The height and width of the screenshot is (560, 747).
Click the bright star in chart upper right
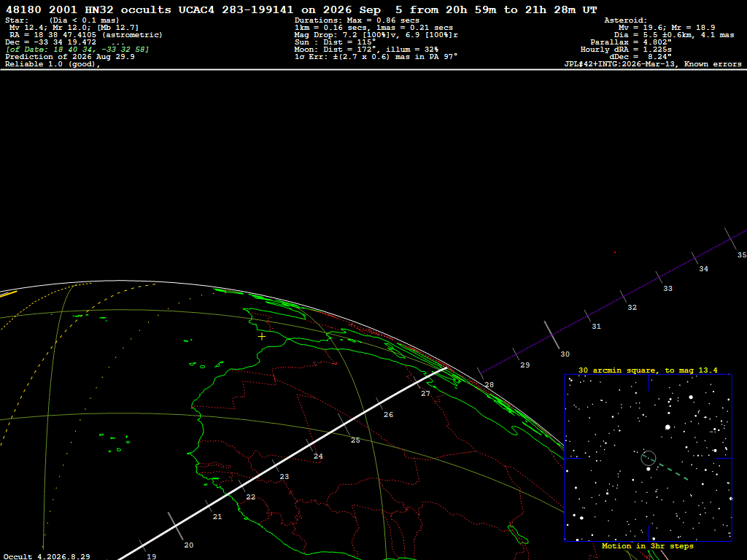tap(691, 397)
